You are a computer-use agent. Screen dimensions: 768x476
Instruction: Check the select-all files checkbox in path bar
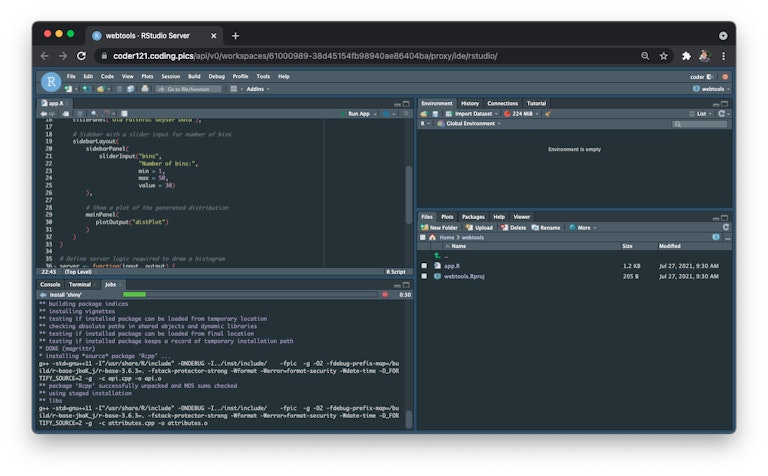[423, 238]
